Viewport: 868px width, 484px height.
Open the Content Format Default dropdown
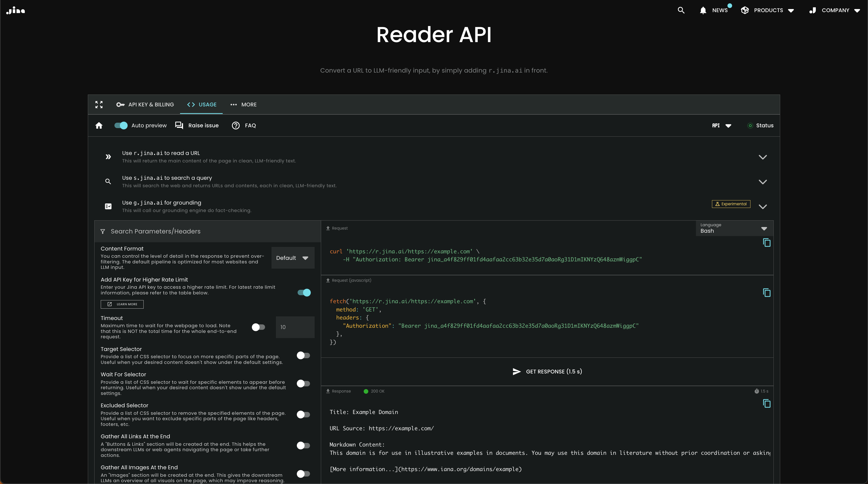point(293,258)
